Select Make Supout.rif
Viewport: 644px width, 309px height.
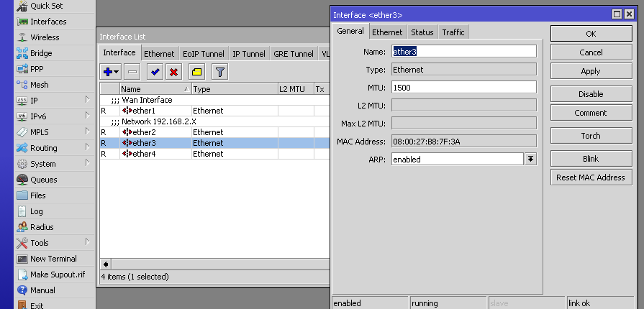55,274
